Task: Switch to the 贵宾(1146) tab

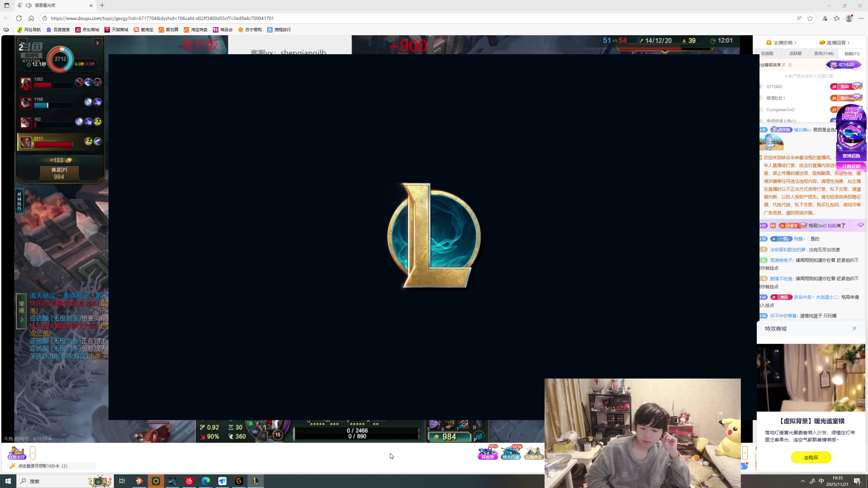Action: pos(824,54)
